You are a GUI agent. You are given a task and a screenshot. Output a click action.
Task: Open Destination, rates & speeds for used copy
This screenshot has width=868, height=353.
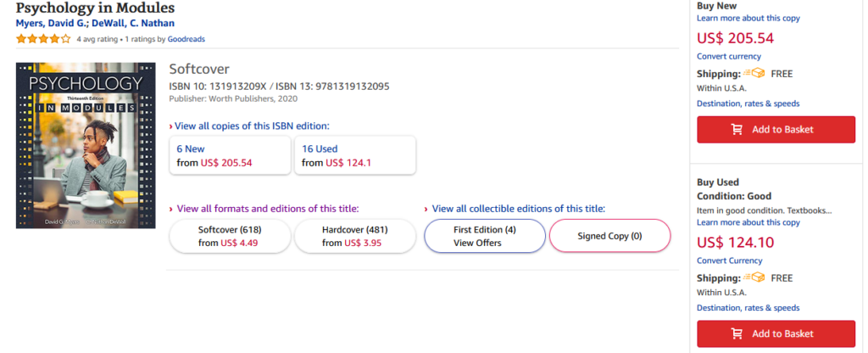click(x=748, y=308)
